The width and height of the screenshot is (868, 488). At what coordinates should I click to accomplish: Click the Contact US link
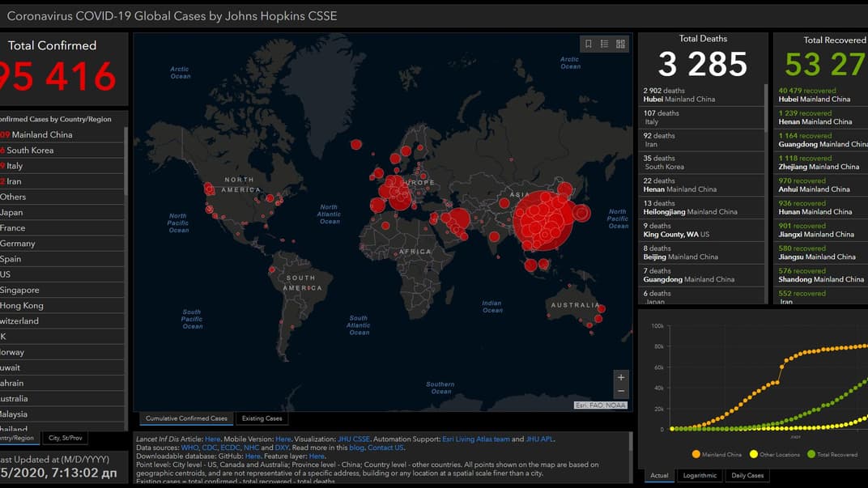point(385,448)
